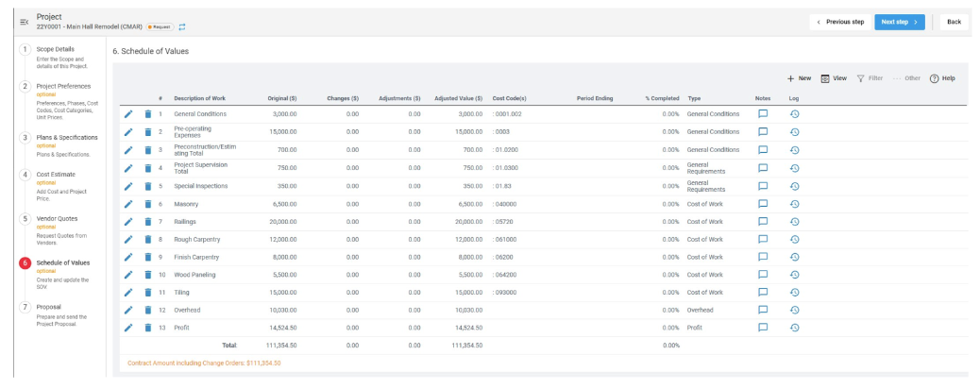Open notes for General Conditions row
Screen dimensions: 980x389
click(763, 114)
